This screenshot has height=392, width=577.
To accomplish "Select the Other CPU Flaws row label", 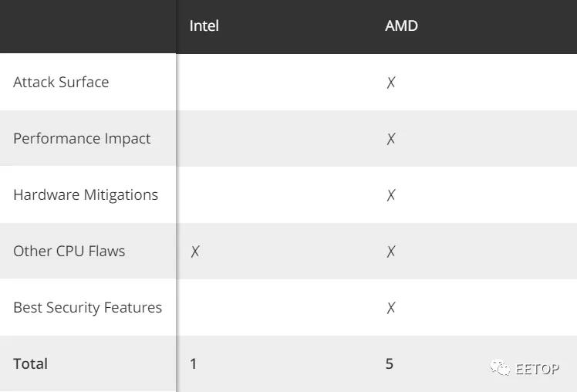I will [x=69, y=251].
